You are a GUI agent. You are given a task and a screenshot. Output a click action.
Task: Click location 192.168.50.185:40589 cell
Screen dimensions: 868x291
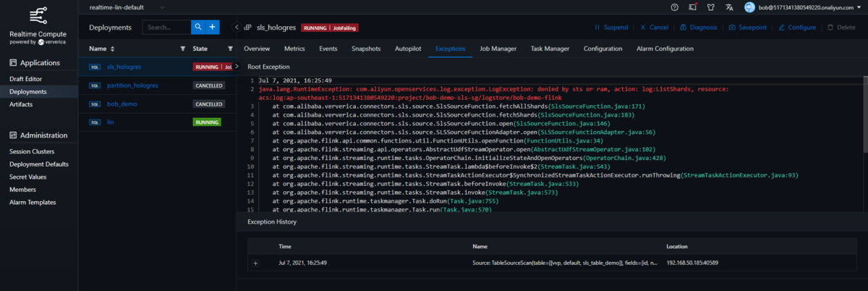point(692,263)
